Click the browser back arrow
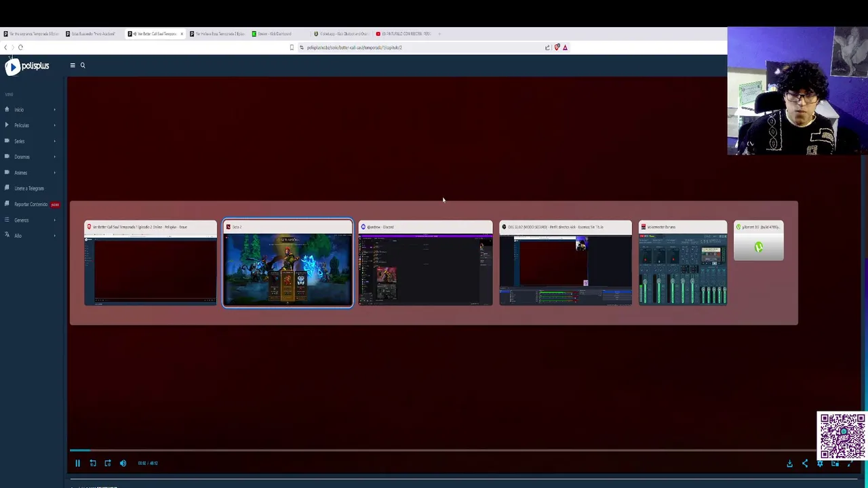This screenshot has height=488, width=868. click(5, 47)
